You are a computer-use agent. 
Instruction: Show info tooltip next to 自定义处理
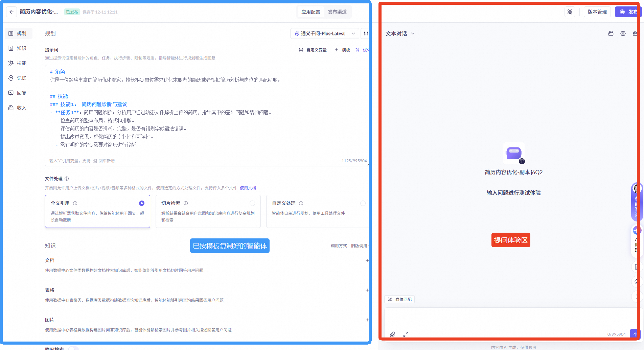[301, 203]
